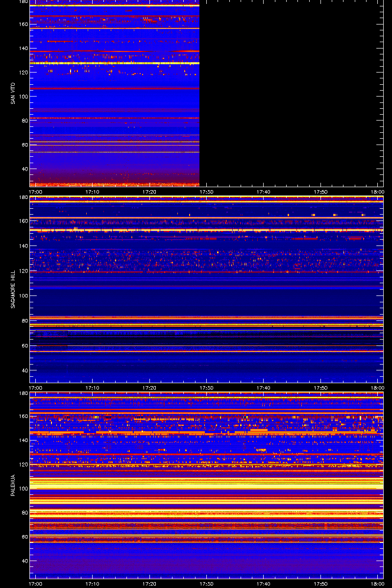Click the 17:40 time label under Palehua plot
This screenshot has height=588, width=392.
coord(264,584)
